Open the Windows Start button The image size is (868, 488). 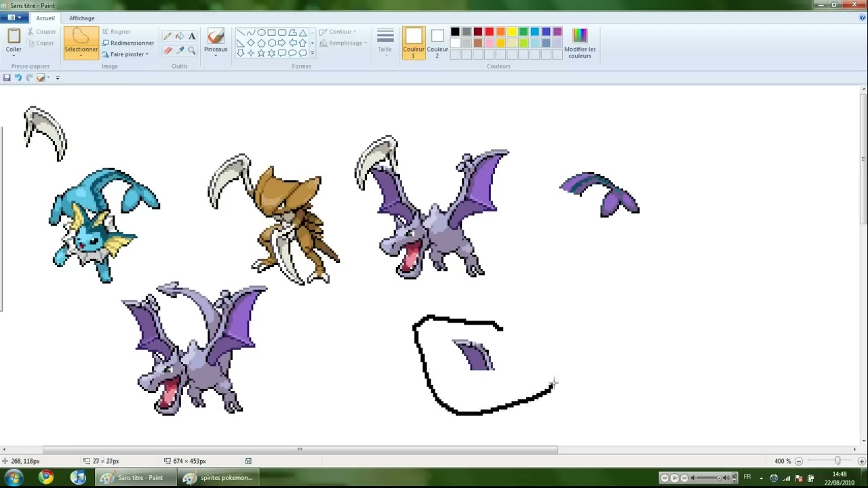coord(14,478)
